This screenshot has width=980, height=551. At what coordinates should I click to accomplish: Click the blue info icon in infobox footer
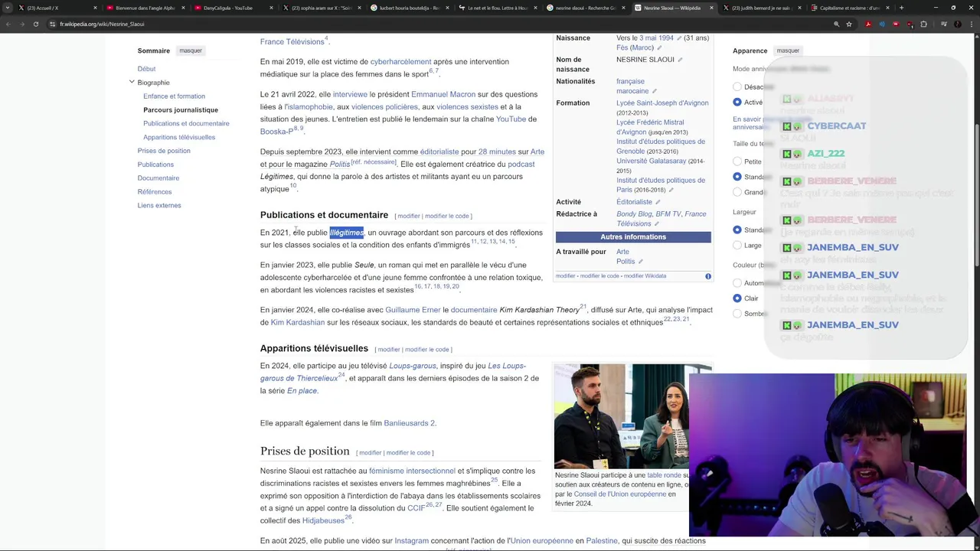point(708,276)
